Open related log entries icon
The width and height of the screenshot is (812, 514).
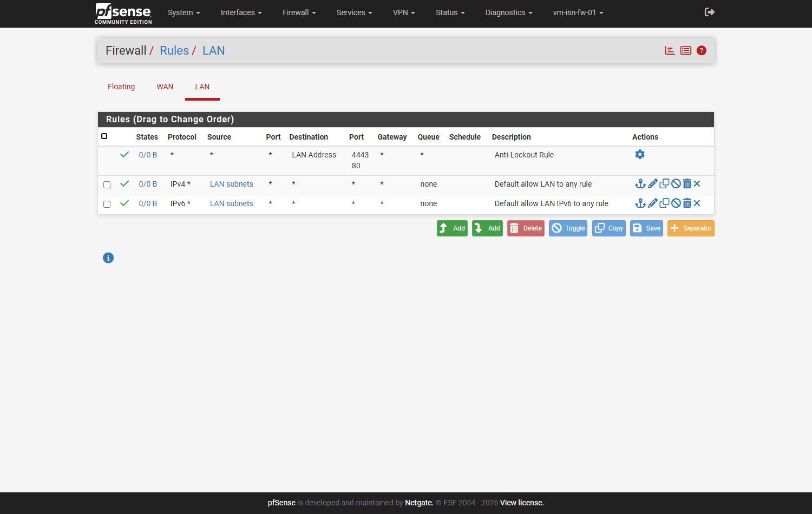686,50
